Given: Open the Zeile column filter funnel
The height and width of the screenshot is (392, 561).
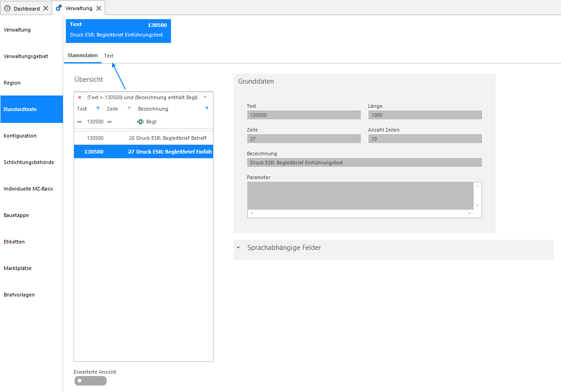Looking at the screenshot, I should pyautogui.click(x=129, y=109).
